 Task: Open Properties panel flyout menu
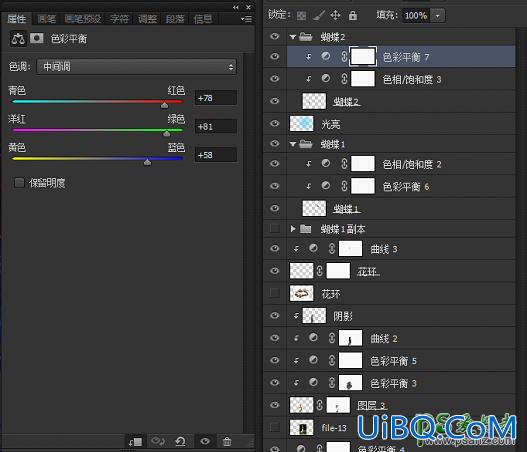point(246,19)
